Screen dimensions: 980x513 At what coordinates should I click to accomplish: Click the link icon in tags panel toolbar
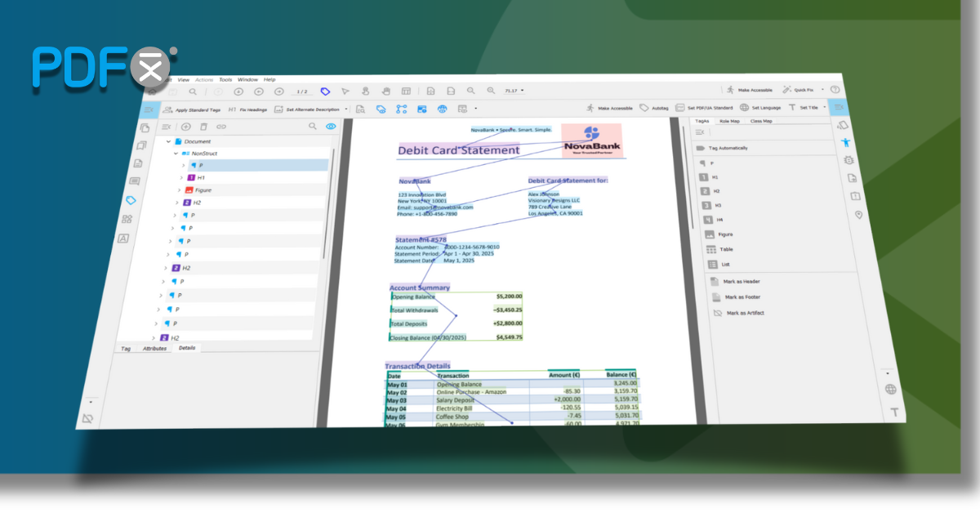coord(220,127)
